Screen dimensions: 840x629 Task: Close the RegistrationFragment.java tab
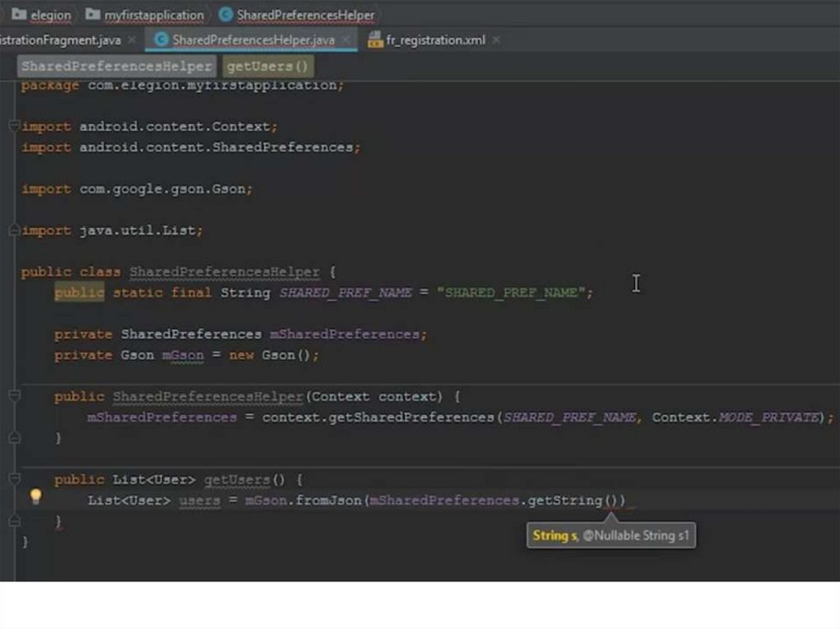132,39
